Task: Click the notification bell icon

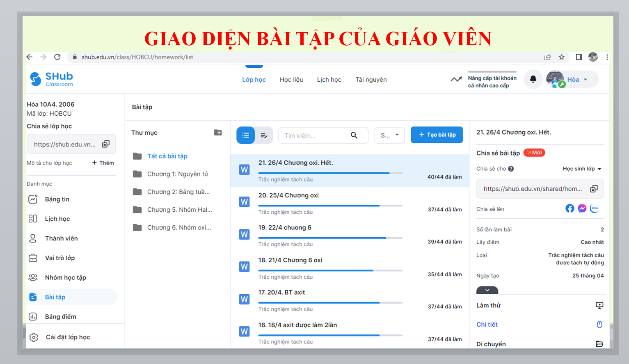Action: coord(533,79)
